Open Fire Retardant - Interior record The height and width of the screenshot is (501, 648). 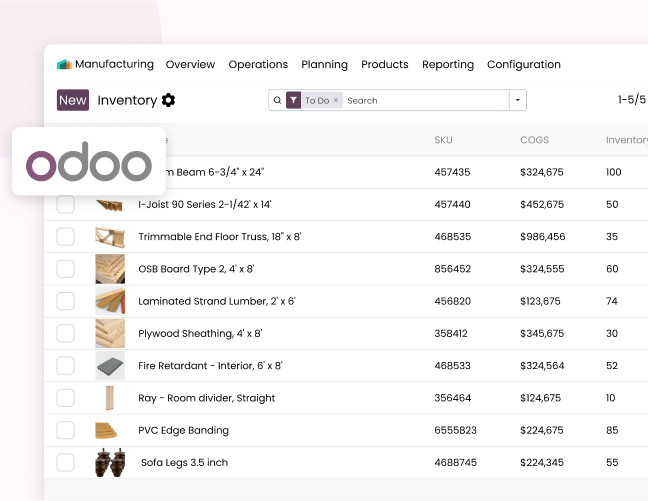click(x=210, y=365)
